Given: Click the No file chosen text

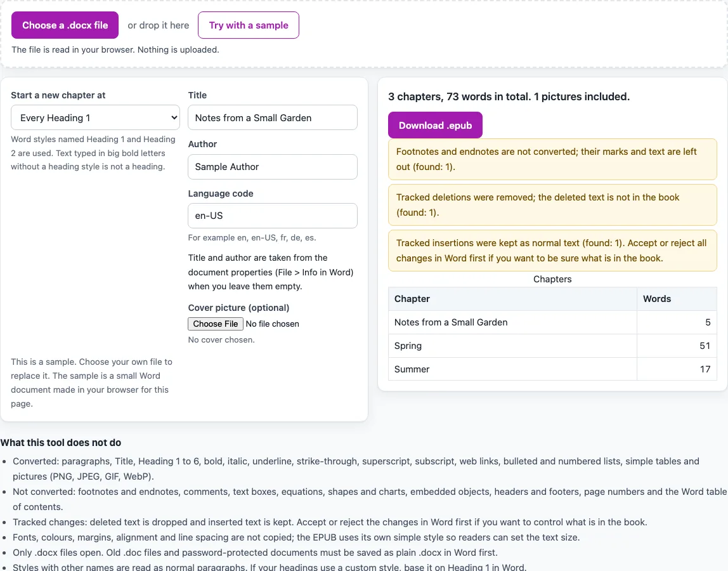Looking at the screenshot, I should [x=272, y=324].
